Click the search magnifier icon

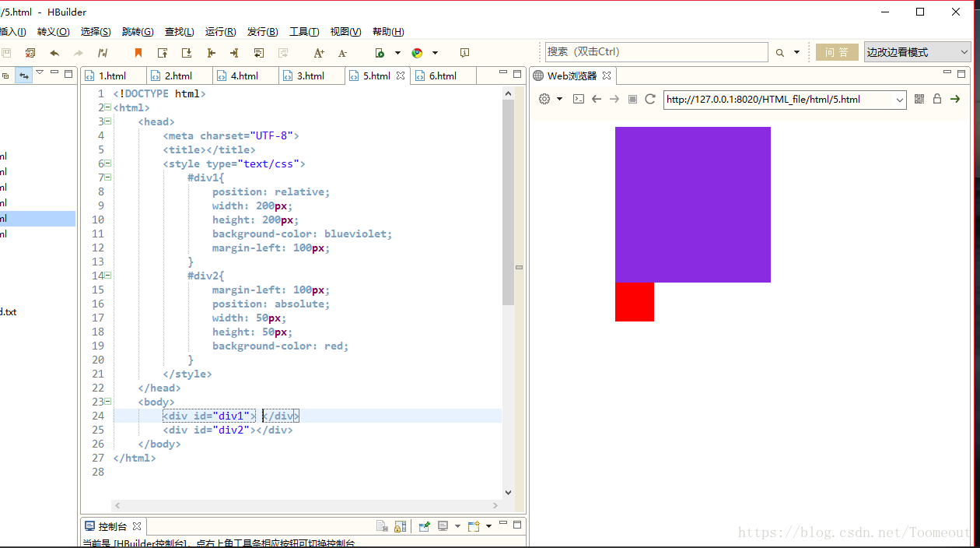[x=779, y=53]
